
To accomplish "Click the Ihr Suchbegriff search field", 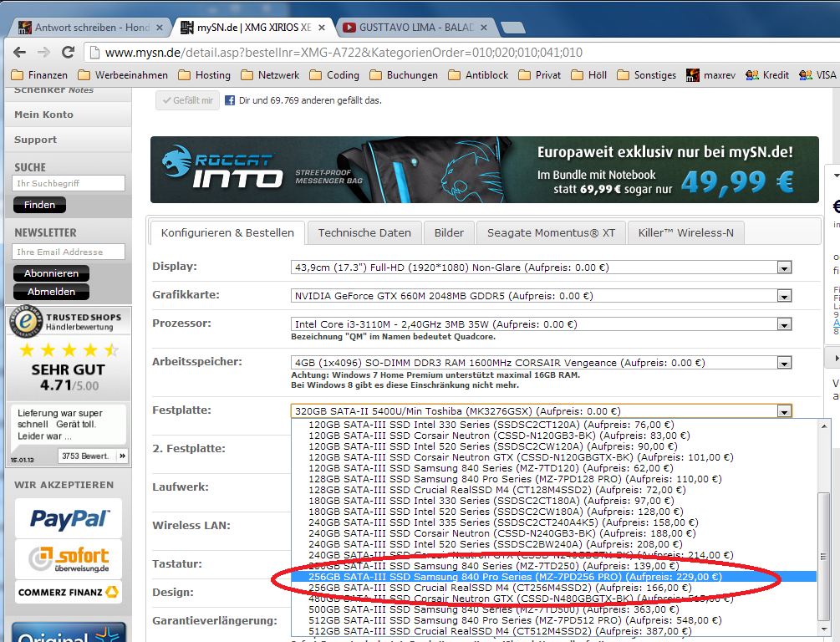I will [69, 183].
